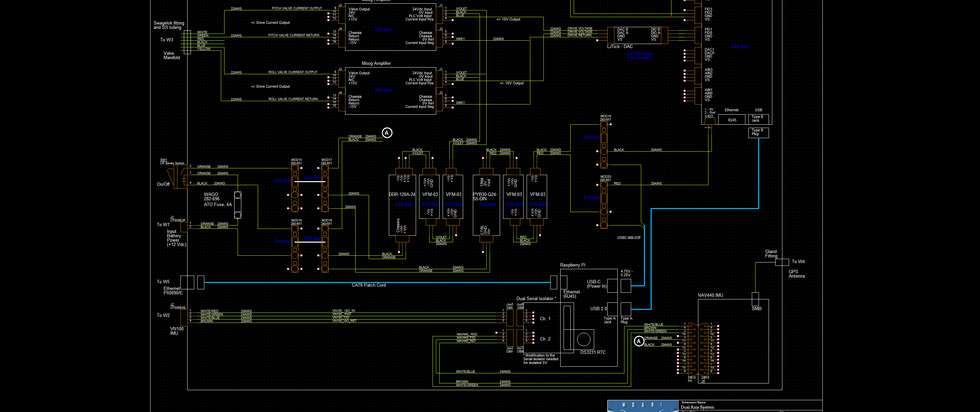This screenshot has width=980, height=412.
Task: Click "ROLL VALVE CURRENT RETURN" wire label
Action: 293,99
